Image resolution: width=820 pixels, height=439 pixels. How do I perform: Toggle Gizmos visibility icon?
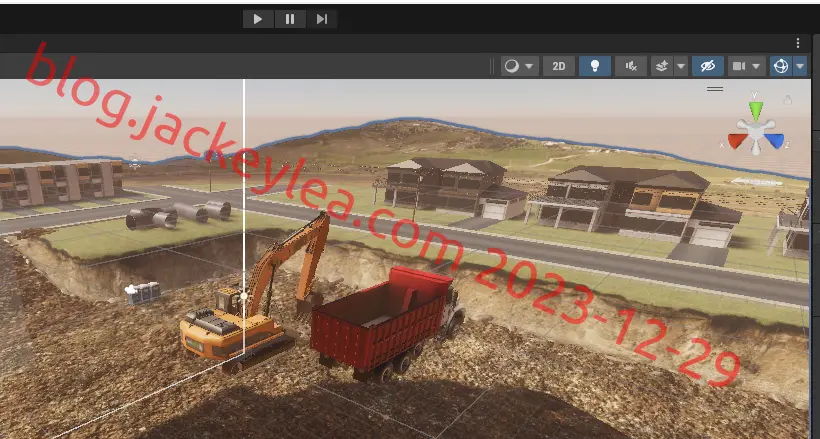coord(781,66)
